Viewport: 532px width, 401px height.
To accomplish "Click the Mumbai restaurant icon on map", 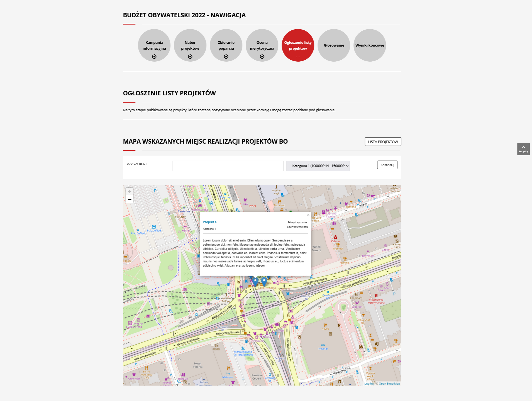I will pos(338,245).
